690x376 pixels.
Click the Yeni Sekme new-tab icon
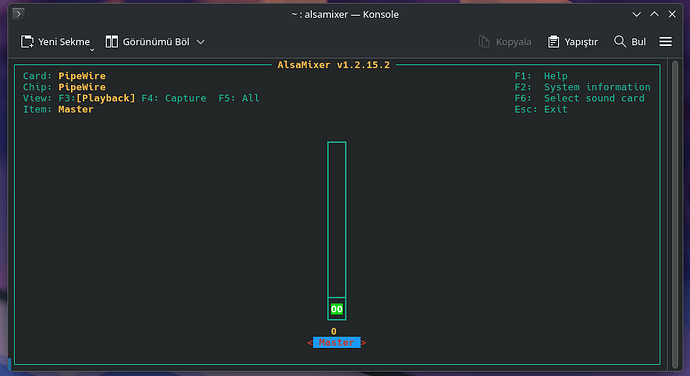(x=27, y=42)
